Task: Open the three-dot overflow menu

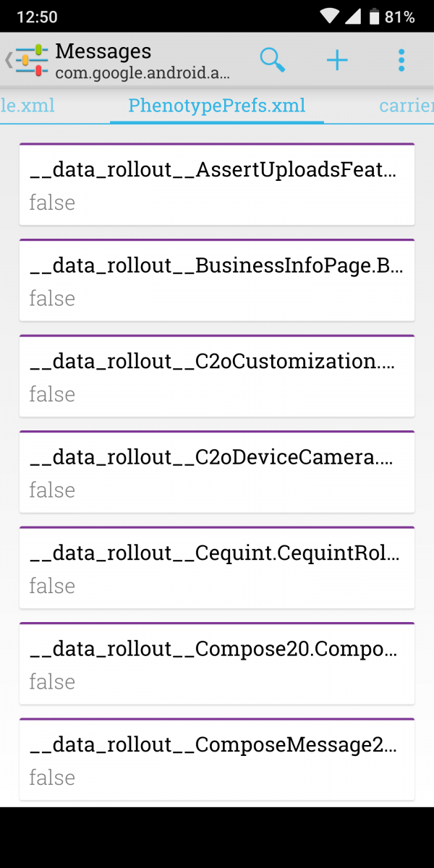Action: pyautogui.click(x=401, y=60)
